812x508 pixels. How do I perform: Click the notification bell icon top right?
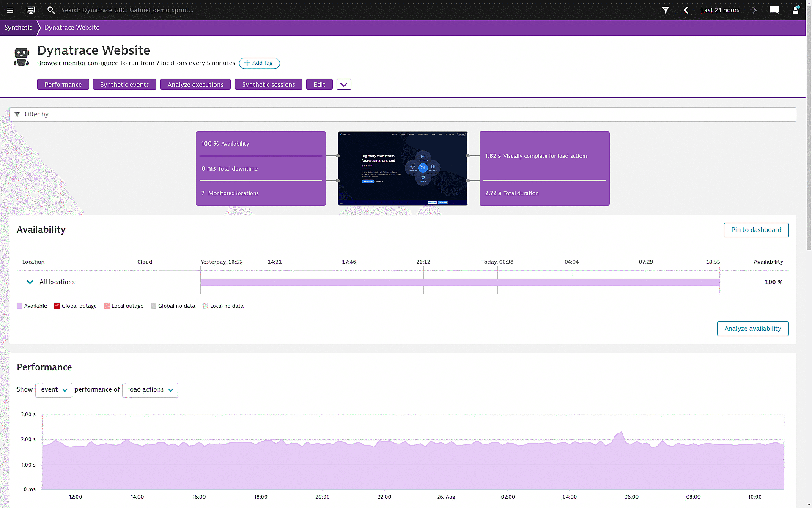[796, 10]
